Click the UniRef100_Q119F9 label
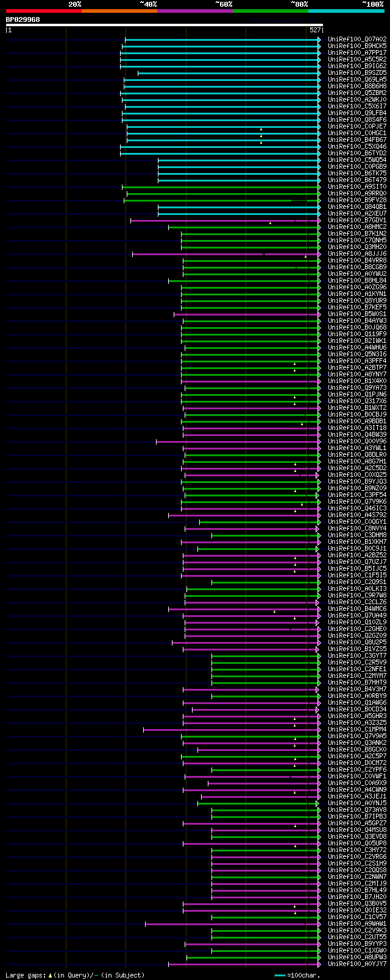 [x=357, y=334]
